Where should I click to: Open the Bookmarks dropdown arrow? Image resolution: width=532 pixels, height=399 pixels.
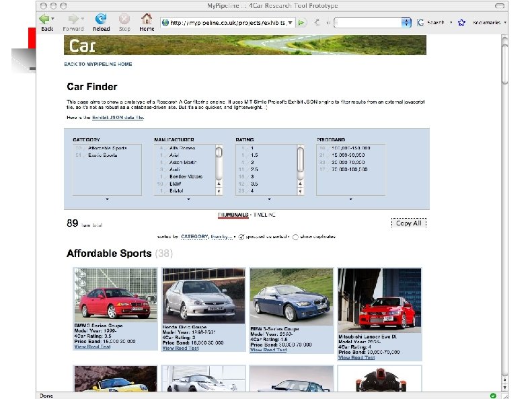(505, 23)
